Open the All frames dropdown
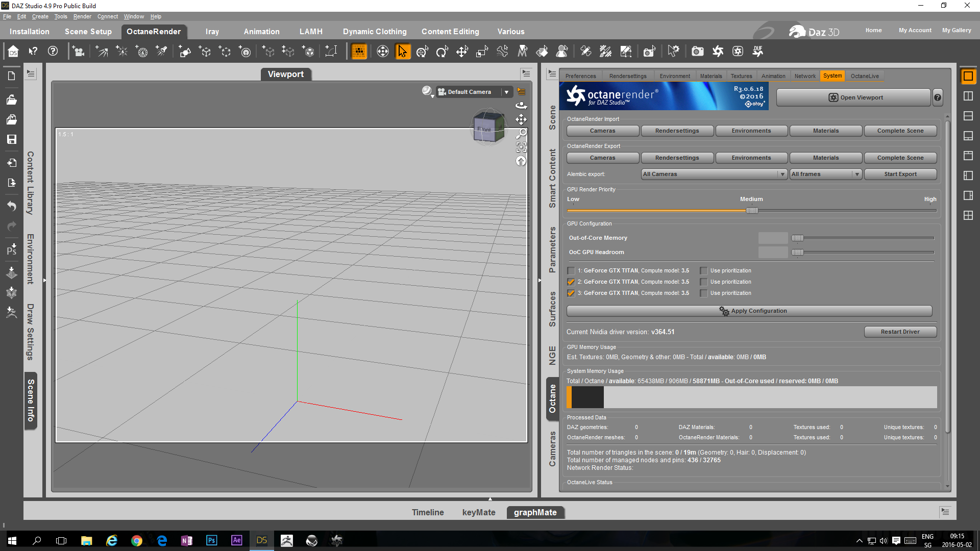The height and width of the screenshot is (551, 980). pos(825,174)
